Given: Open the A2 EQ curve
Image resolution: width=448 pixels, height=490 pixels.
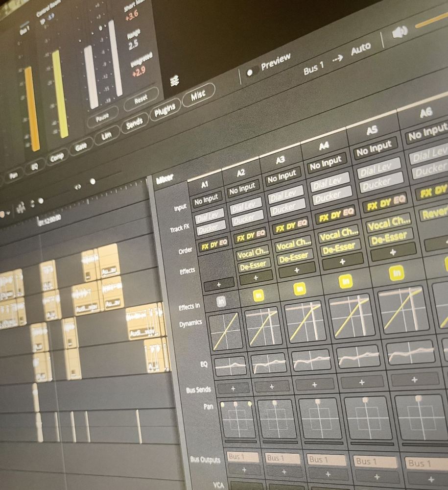Looking at the screenshot, I should point(269,364).
